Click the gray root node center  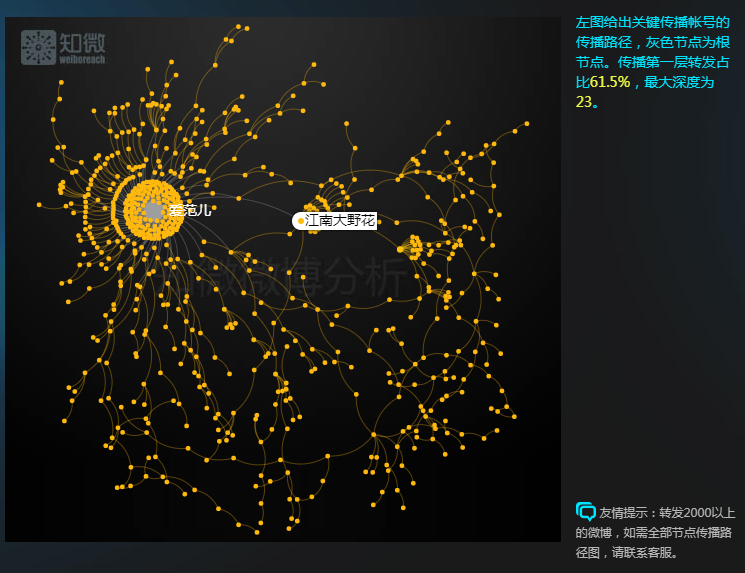click(x=153, y=210)
